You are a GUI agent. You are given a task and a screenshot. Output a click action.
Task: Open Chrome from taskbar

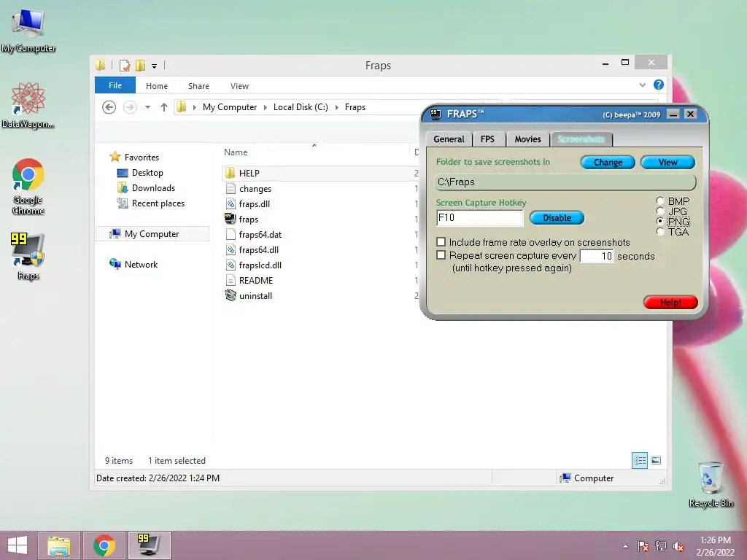104,545
